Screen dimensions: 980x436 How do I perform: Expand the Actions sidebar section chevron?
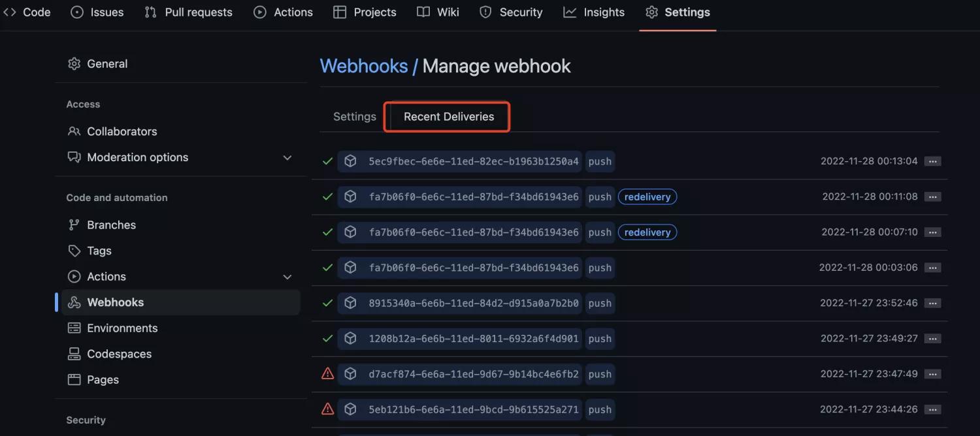coord(287,277)
